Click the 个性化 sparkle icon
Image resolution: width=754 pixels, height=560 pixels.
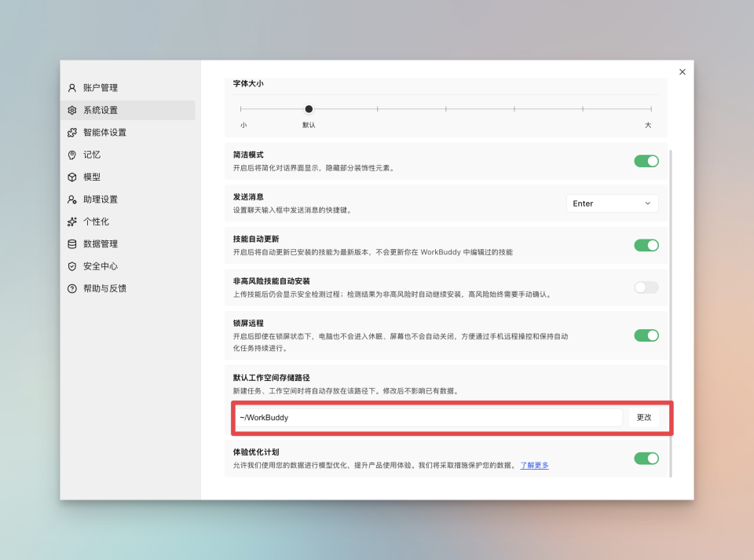click(72, 221)
